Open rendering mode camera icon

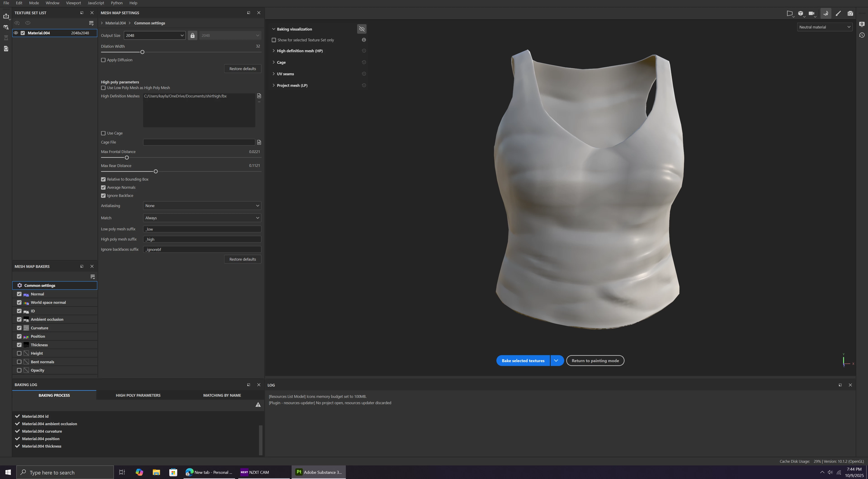pos(850,14)
